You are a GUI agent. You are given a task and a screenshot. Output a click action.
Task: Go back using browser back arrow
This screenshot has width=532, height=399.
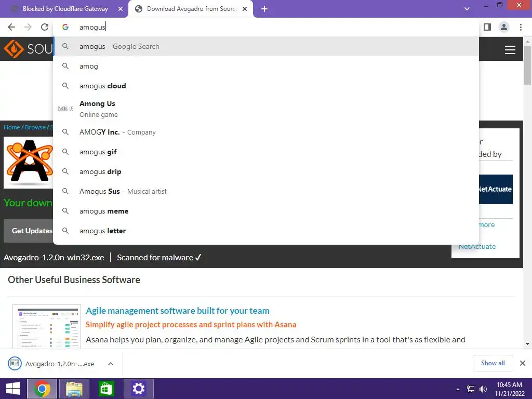(x=11, y=27)
